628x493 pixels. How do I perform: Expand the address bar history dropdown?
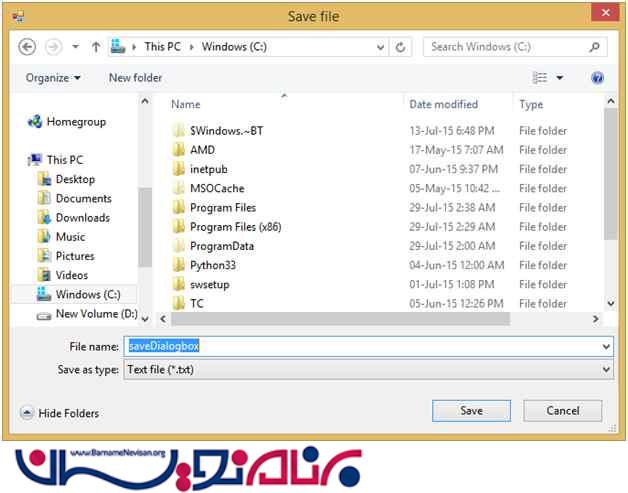pos(380,47)
